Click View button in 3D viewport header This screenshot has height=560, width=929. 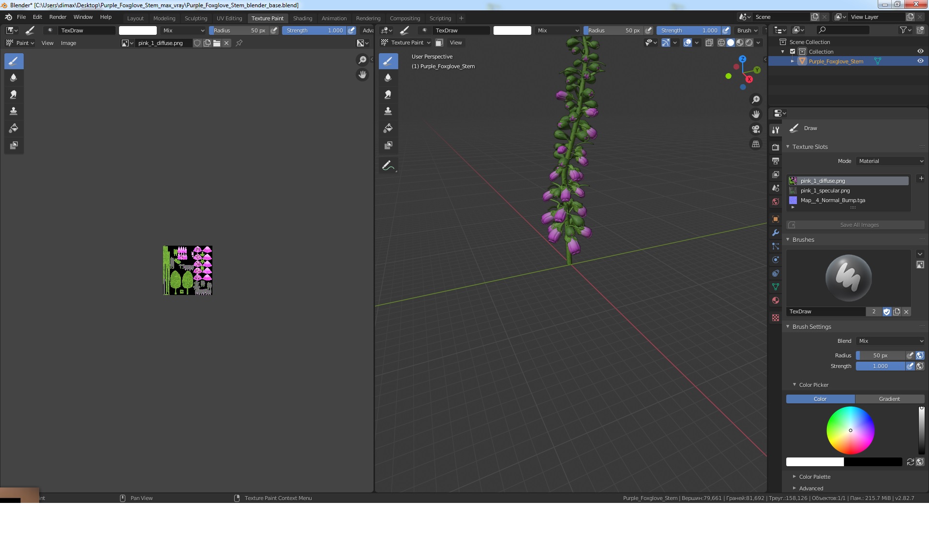456,43
